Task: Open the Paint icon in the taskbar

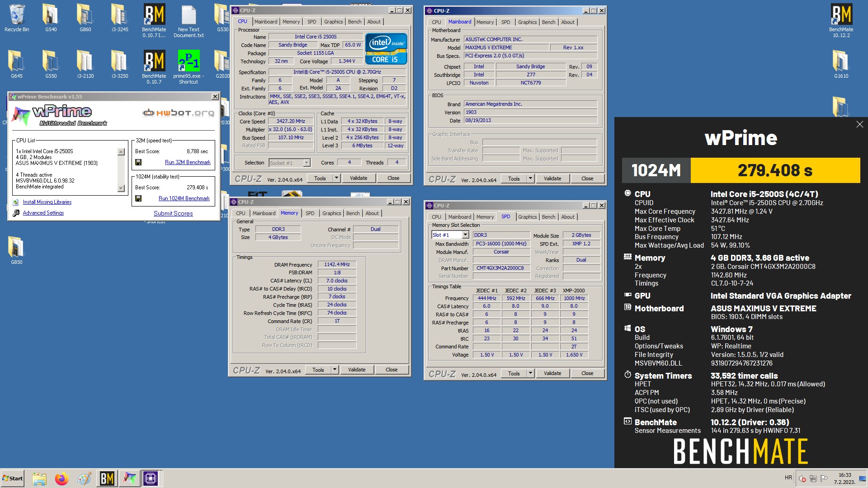Action: pyautogui.click(x=84, y=479)
